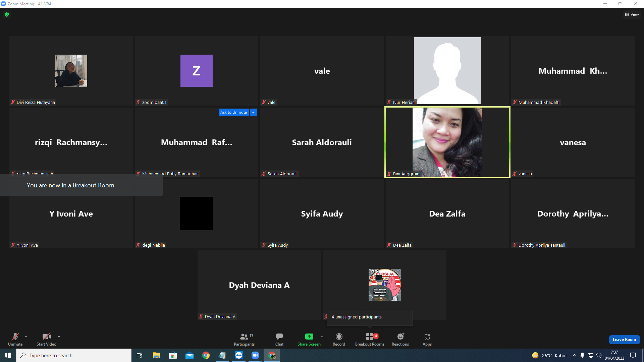Screen dimensions: 644x362
Task: Click the green Share Screen icon
Action: 309,337
